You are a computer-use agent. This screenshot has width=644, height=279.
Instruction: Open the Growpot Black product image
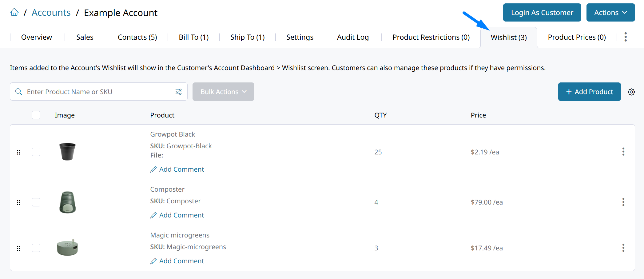click(67, 152)
